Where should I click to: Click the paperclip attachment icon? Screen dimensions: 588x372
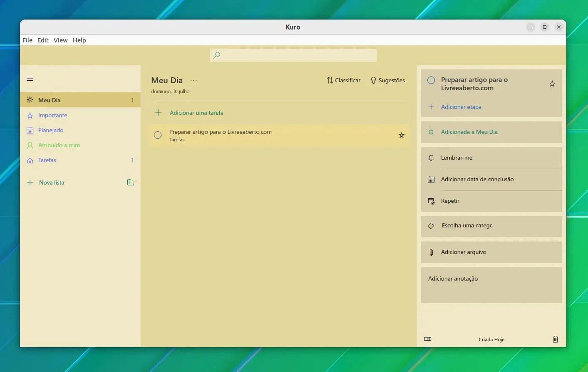431,252
